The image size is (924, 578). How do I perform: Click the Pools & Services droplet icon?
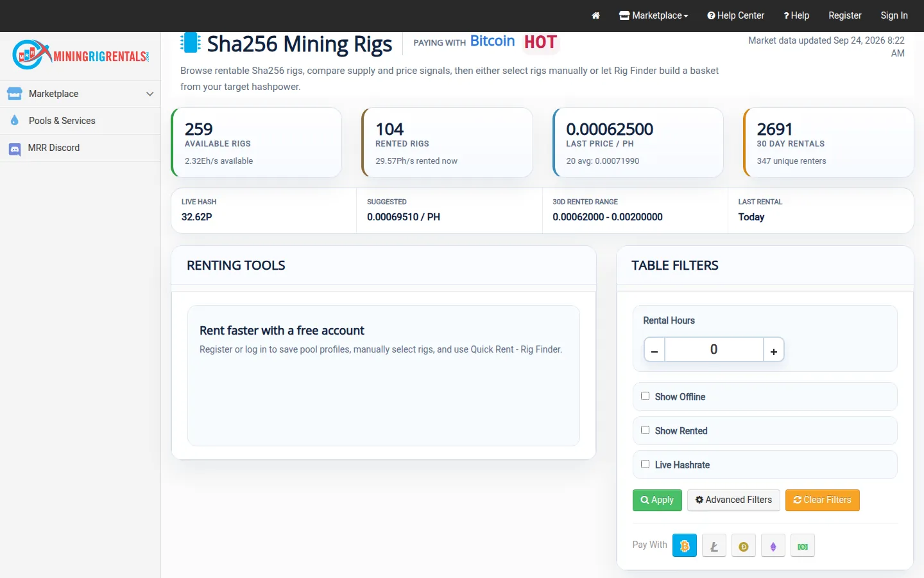tap(15, 120)
